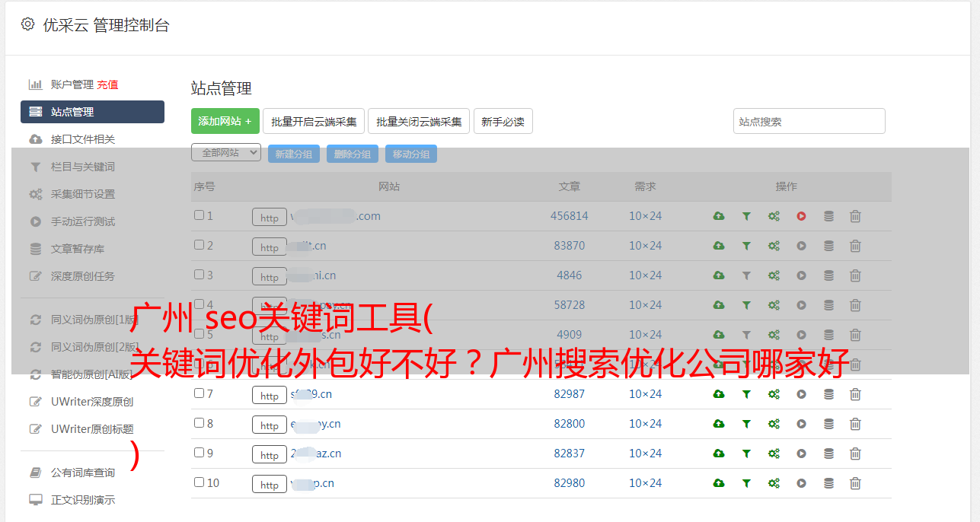Open column and keyword filter icon in row 1
This screenshot has height=522, width=980.
pyautogui.click(x=746, y=216)
